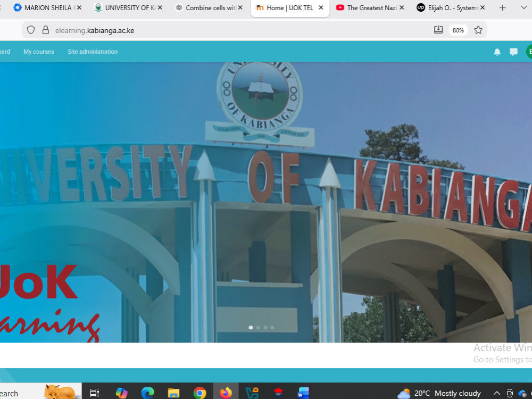Open the red graduation cap taskbar app
The width and height of the screenshot is (532, 399).
point(278,393)
